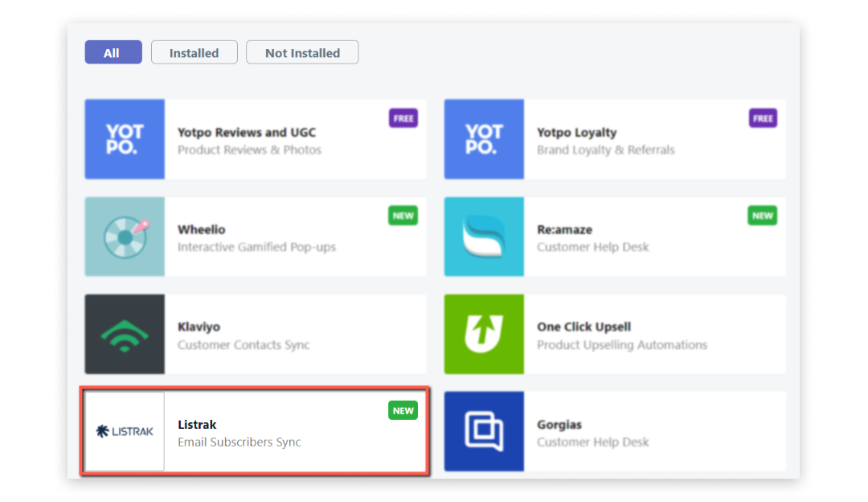Click Gorgias 'Customer Help Desk' description
Screen dimensions: 868x502
[593, 442]
